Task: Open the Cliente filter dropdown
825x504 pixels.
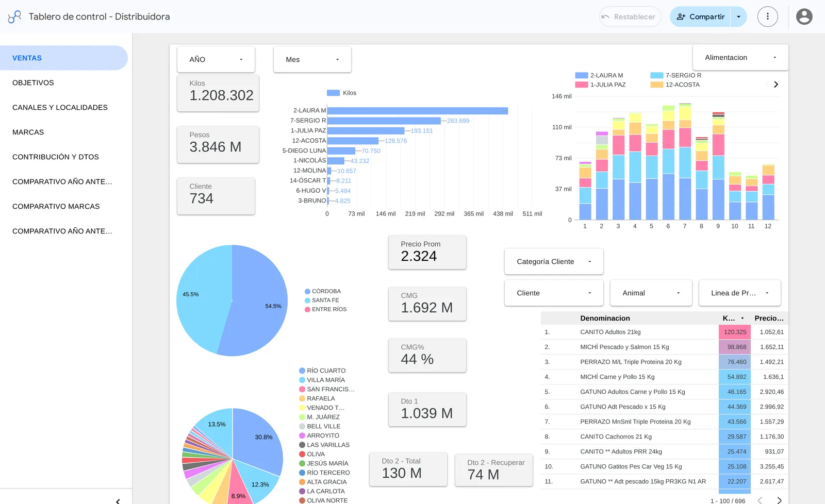Action: pos(554,293)
